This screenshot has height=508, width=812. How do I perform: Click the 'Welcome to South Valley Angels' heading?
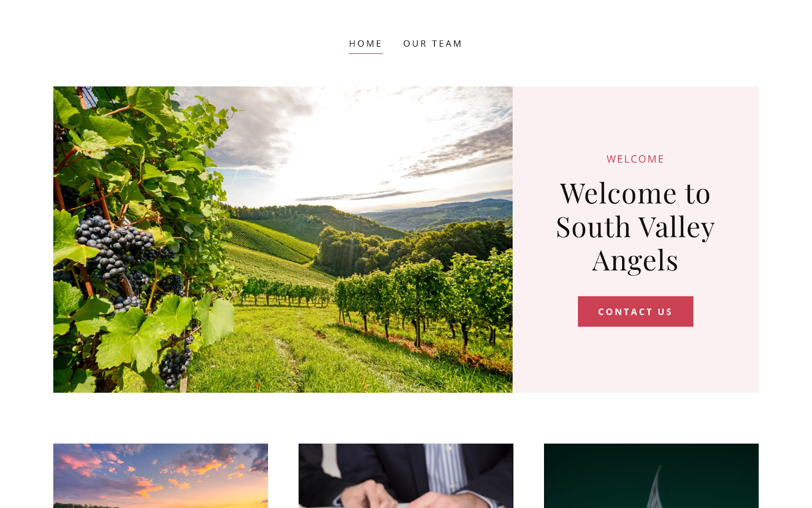point(635,227)
